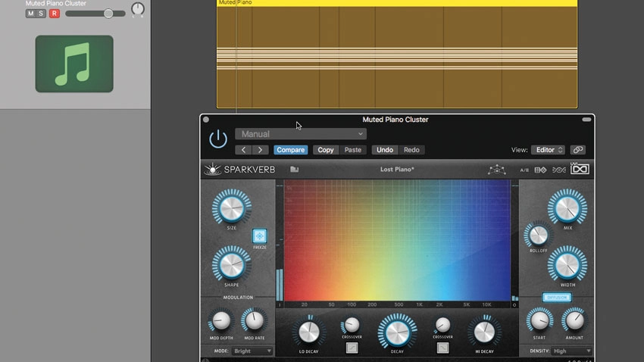Mute the Muted Piano Cluster track

click(30, 14)
